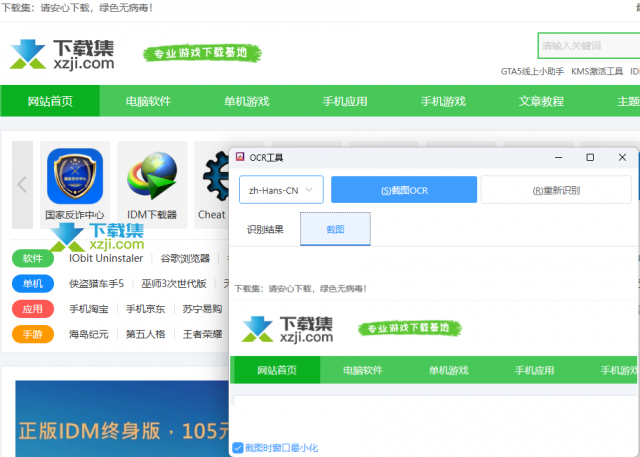
Task: Click the (R)重新识别 button
Action: [556, 190]
